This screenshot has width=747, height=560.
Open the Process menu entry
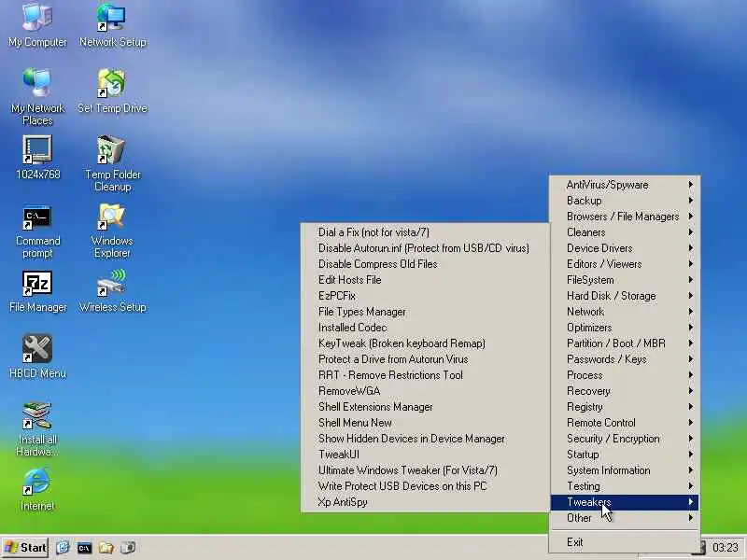[625, 375]
